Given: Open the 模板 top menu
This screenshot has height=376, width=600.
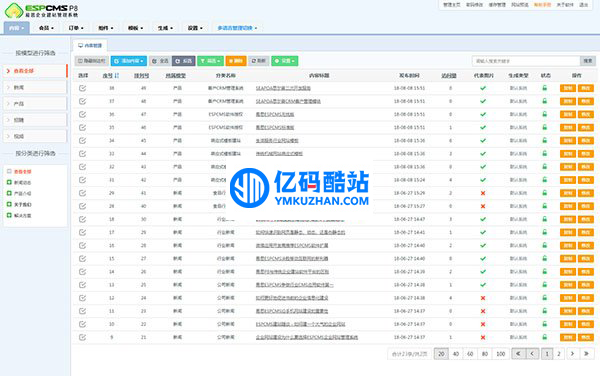Looking at the screenshot, I should pyautogui.click(x=135, y=28).
